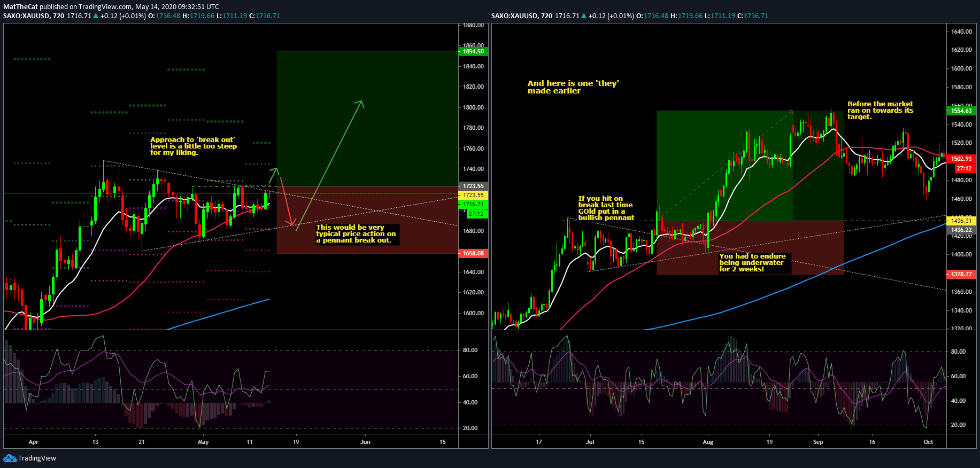Click 1540.00 on right price axis
Viewport: 980px width, 468px height.
pyautogui.click(x=961, y=124)
